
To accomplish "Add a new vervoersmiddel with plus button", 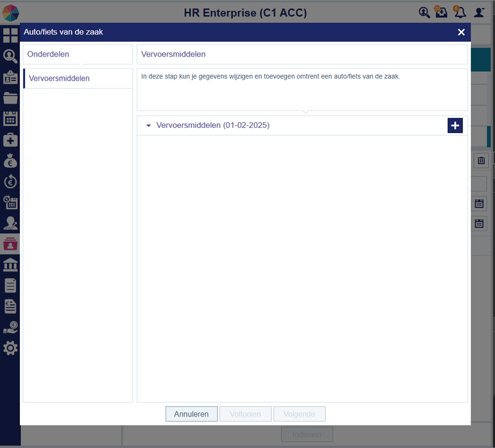I will click(455, 125).
